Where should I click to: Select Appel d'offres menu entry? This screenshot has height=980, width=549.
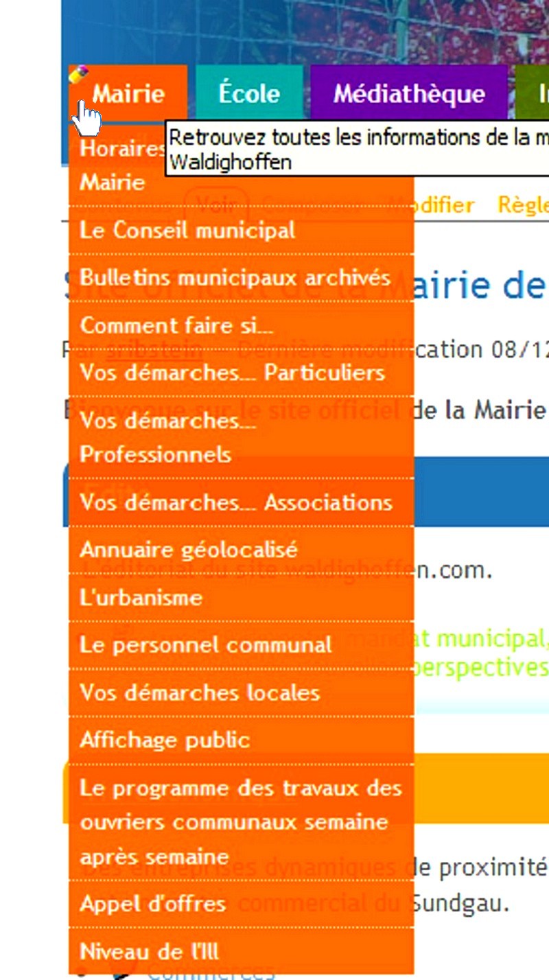tap(153, 904)
